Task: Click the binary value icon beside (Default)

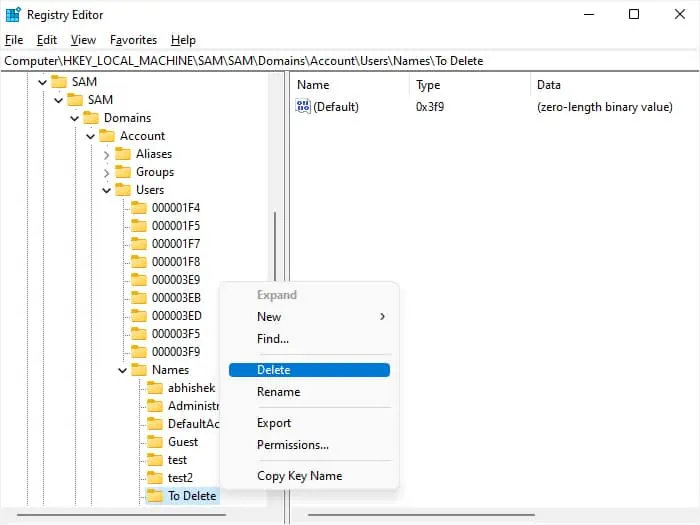Action: coord(303,106)
